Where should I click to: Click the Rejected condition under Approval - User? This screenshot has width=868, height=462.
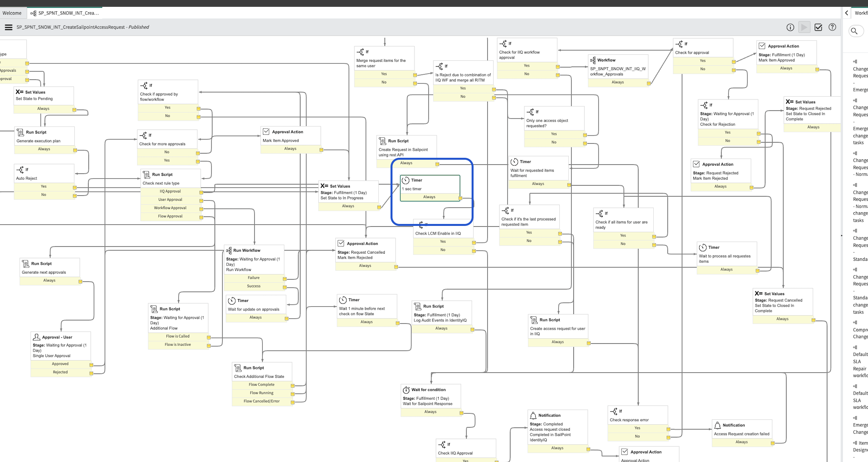(60, 372)
